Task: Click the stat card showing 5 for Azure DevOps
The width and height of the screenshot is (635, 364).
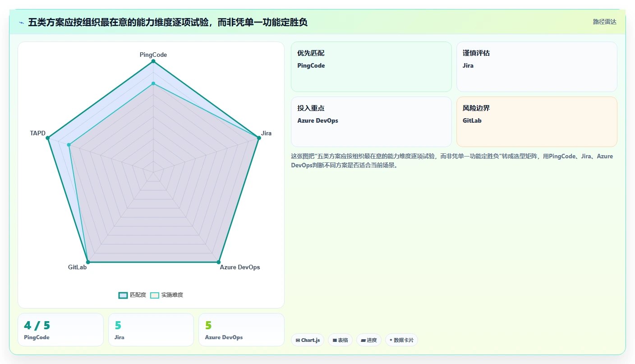Action: pos(241,330)
